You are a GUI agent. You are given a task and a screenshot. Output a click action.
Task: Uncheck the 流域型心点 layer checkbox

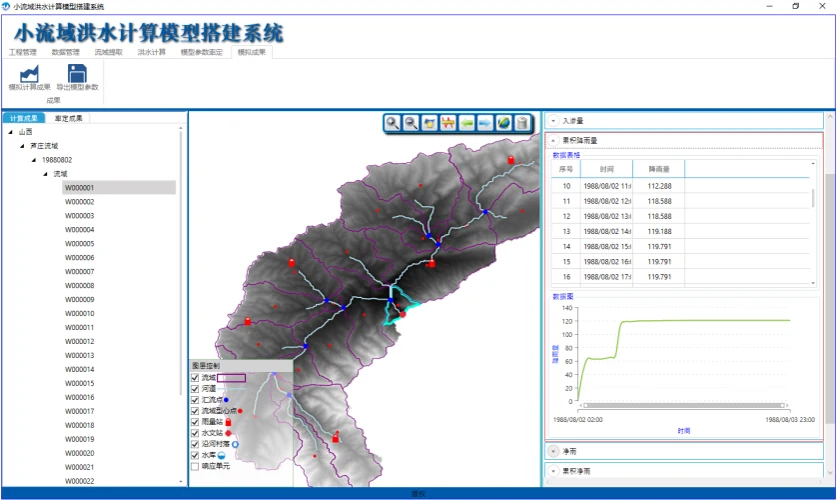pyautogui.click(x=195, y=411)
